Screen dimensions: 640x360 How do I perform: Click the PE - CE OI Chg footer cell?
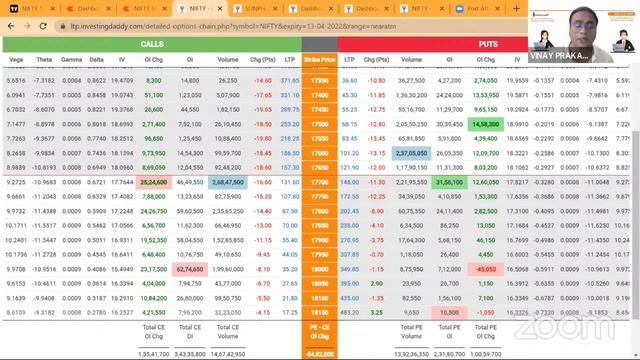coord(320,332)
